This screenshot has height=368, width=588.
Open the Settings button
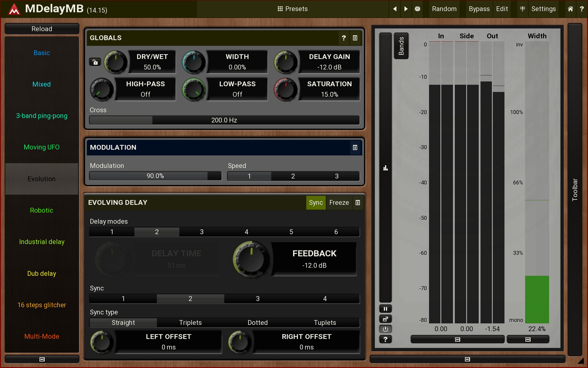pos(543,9)
